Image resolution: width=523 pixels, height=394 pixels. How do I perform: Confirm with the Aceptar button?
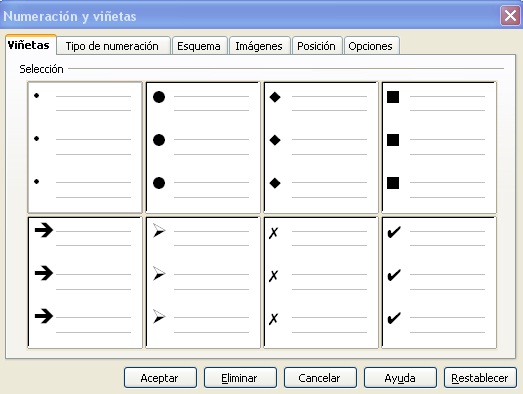(x=160, y=378)
